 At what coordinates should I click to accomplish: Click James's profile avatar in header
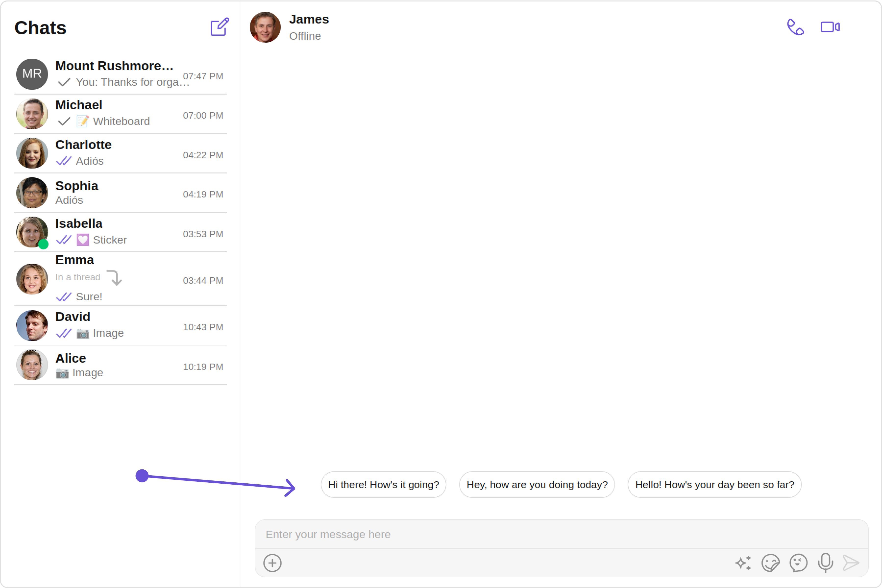pyautogui.click(x=265, y=27)
